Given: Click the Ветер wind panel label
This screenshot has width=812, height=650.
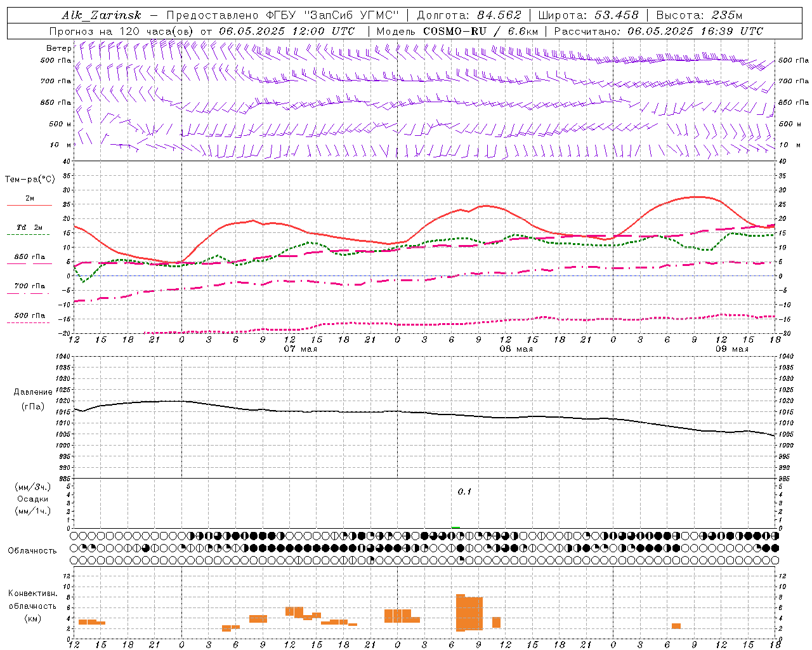Looking at the screenshot, I should (58, 48).
